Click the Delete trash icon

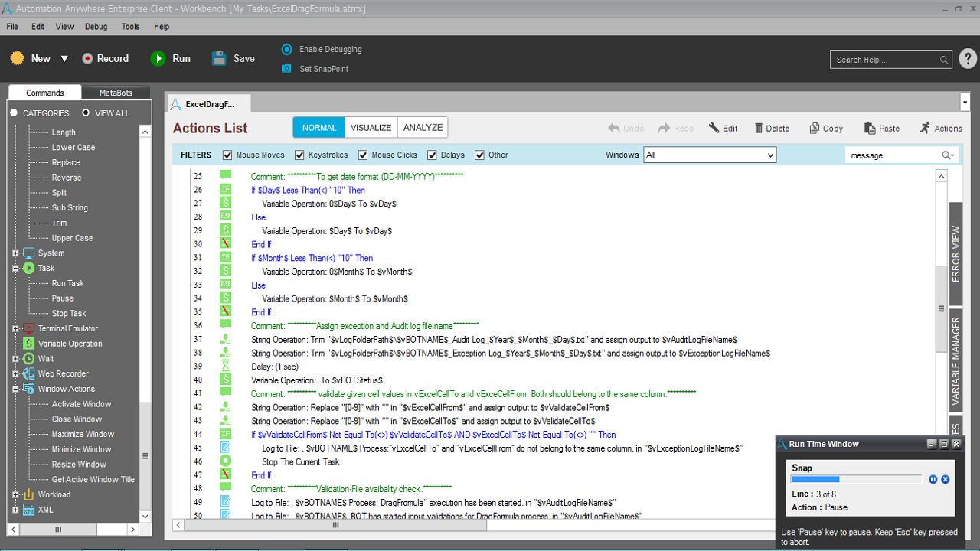tap(759, 129)
